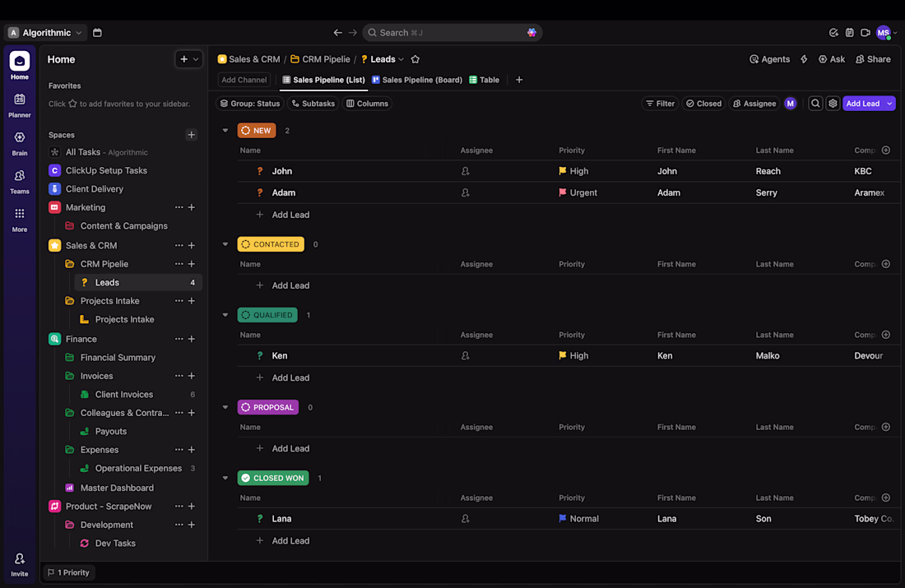The height and width of the screenshot is (588, 905).
Task: Switch to the Table view tab
Action: [x=485, y=80]
